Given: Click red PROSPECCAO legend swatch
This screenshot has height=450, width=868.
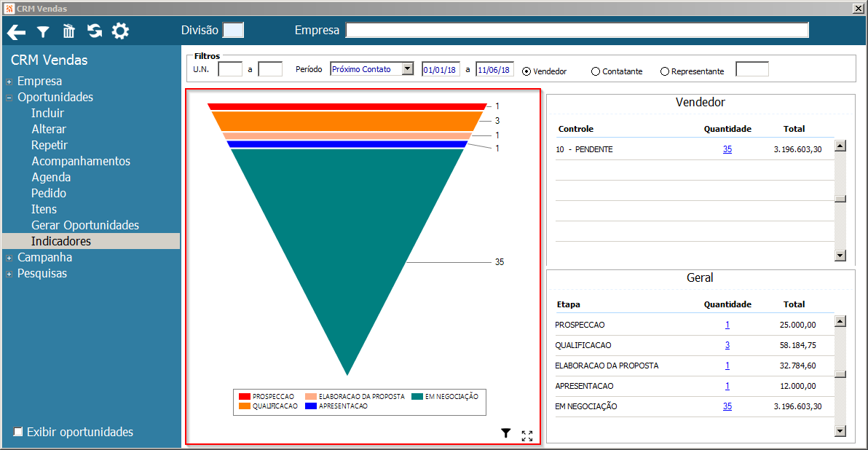Looking at the screenshot, I should 245,396.
